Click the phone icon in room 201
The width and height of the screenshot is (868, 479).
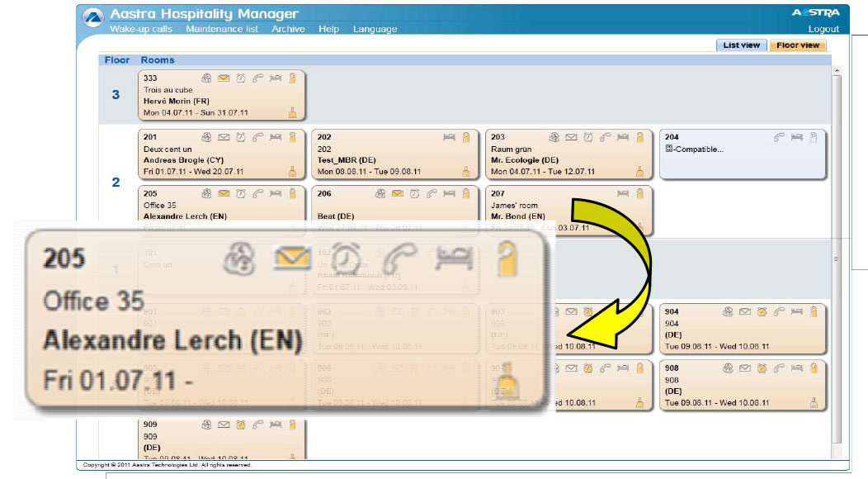click(x=258, y=137)
